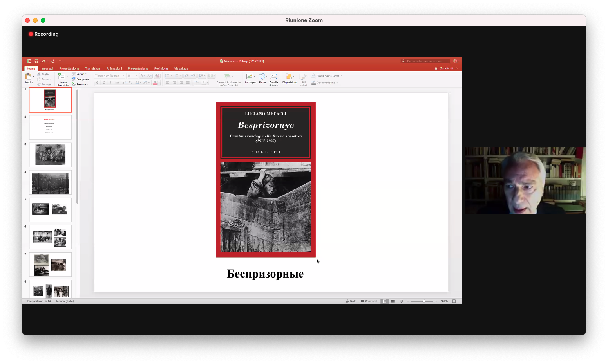Click the Condividi share button
The height and width of the screenshot is (364, 608).
[444, 68]
